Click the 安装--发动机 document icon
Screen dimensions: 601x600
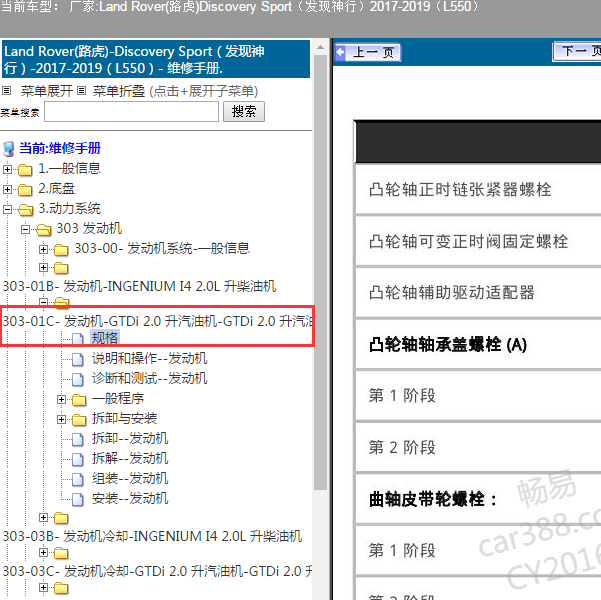78,499
